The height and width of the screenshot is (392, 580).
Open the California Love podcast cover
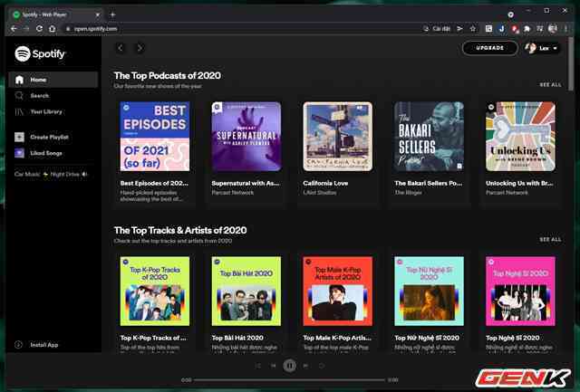coord(337,137)
